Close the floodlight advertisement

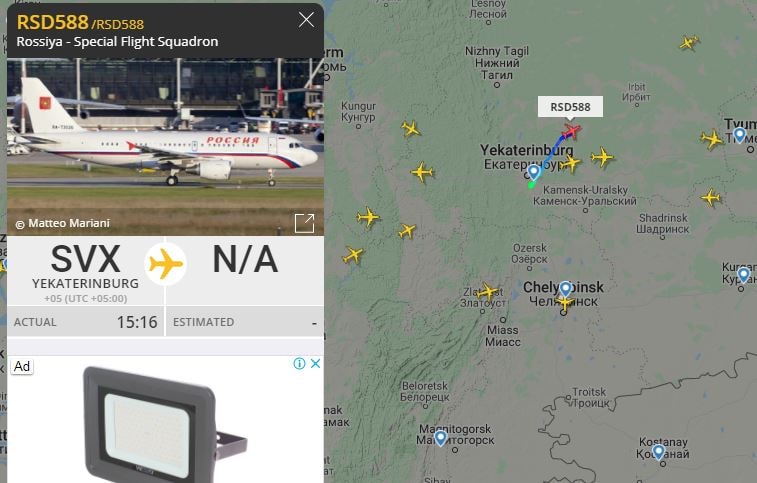pos(315,363)
